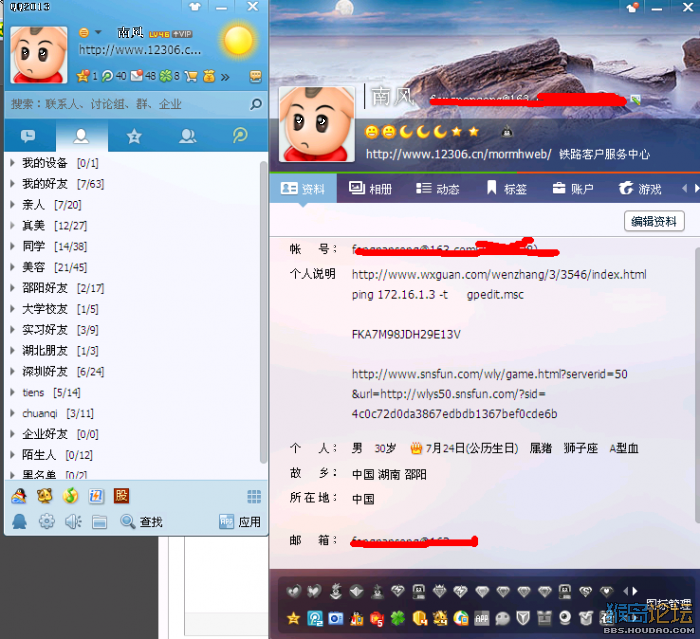
Task: Open the lightning bolt app icon
Action: point(96,496)
